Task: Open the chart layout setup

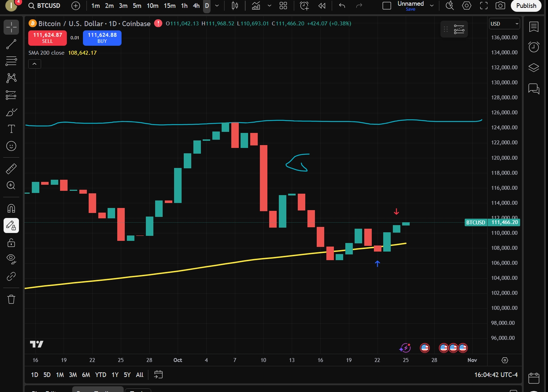Action: (x=387, y=6)
